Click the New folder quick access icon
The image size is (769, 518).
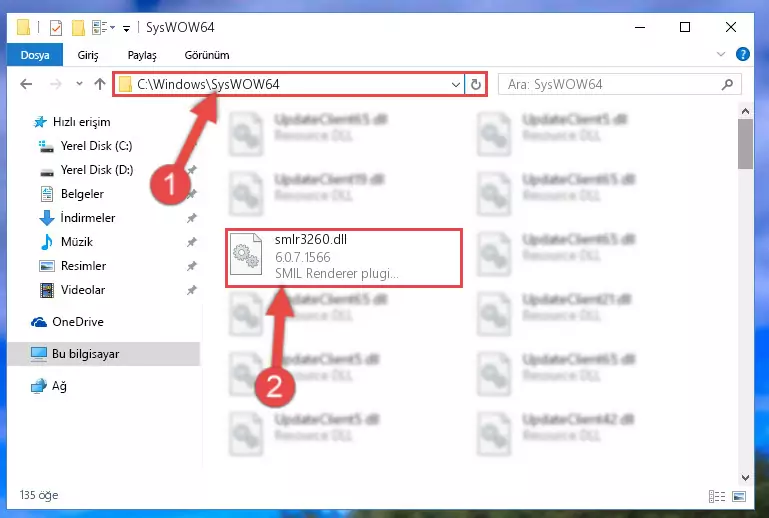pyautogui.click(x=78, y=27)
